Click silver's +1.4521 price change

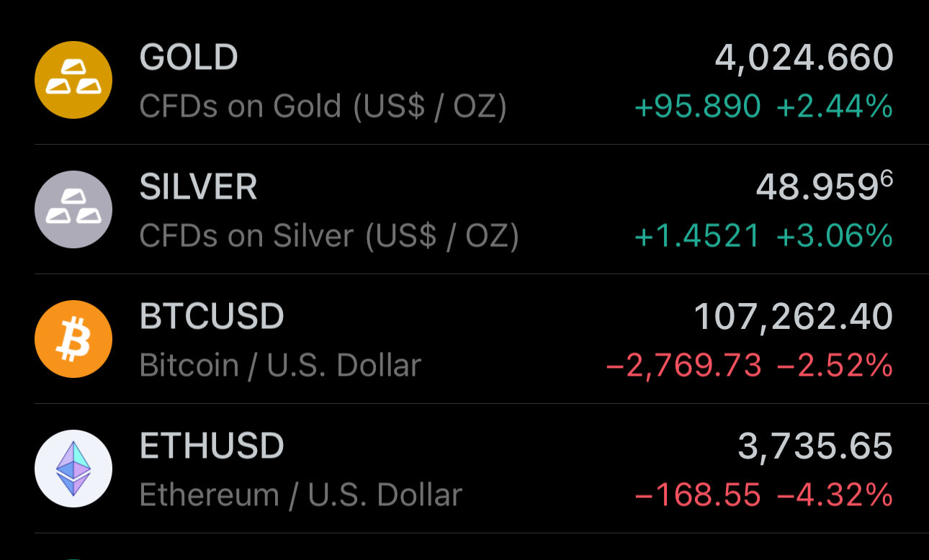click(697, 236)
